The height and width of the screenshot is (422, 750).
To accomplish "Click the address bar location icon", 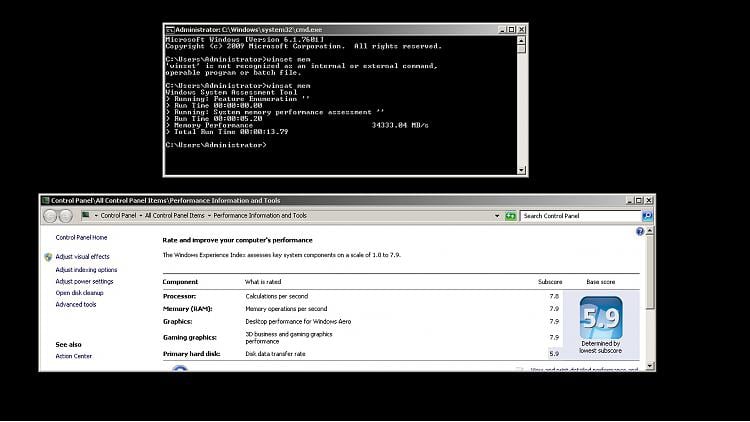I will [86, 215].
